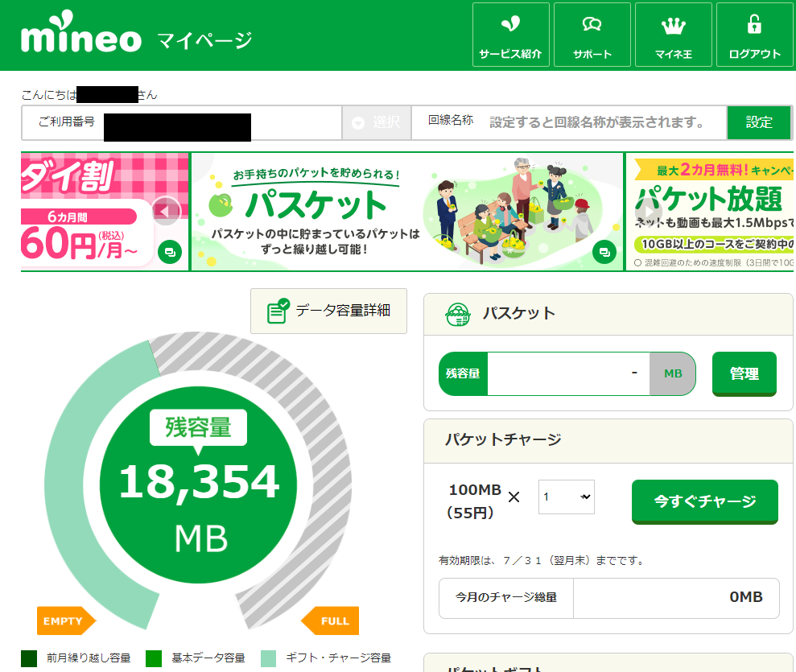Click the パケットチャージ heading
This screenshot has width=796, height=672.
click(502, 439)
